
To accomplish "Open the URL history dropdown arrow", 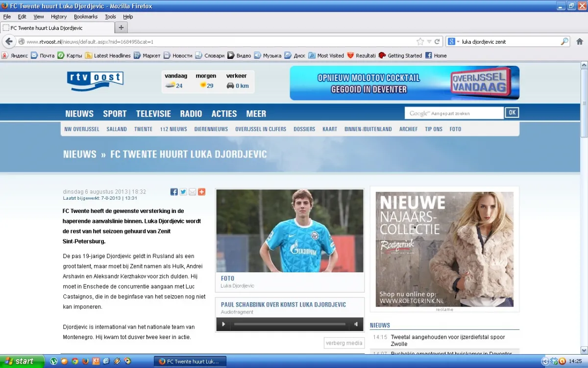I will tap(429, 42).
